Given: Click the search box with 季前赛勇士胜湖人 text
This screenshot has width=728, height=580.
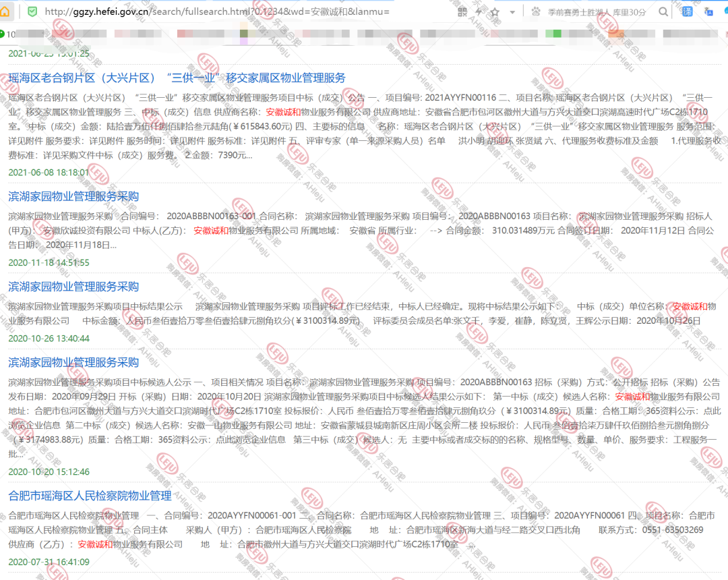Looking at the screenshot, I should pos(597,13).
